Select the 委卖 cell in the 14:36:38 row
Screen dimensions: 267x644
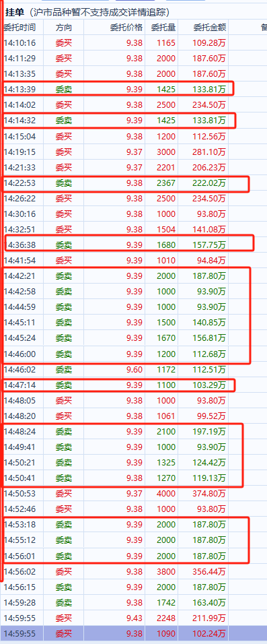(x=64, y=245)
